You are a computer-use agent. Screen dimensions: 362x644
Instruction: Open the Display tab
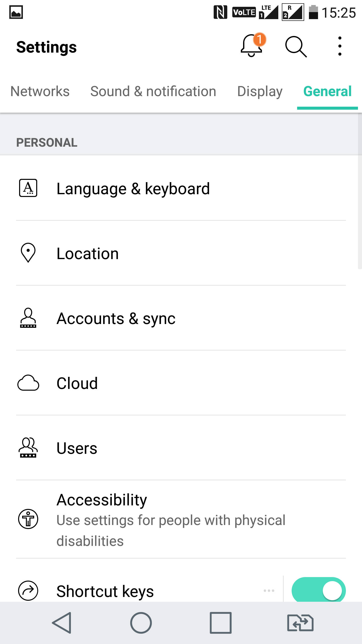pyautogui.click(x=260, y=91)
